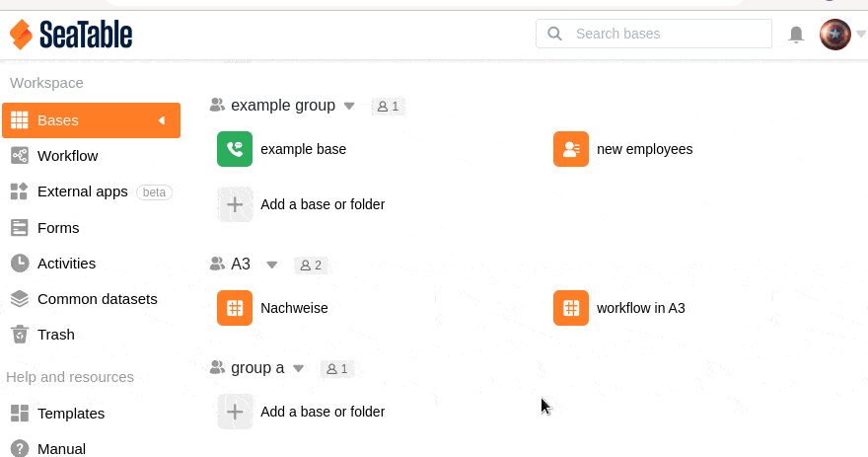The height and width of the screenshot is (457, 868).
Task: Click the notification bell icon
Action: [796, 35]
